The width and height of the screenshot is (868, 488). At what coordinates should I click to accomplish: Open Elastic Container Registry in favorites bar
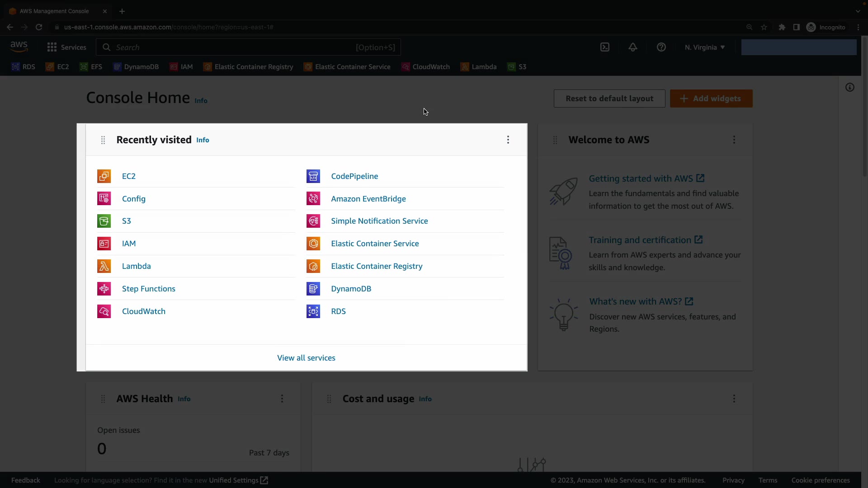tap(253, 67)
